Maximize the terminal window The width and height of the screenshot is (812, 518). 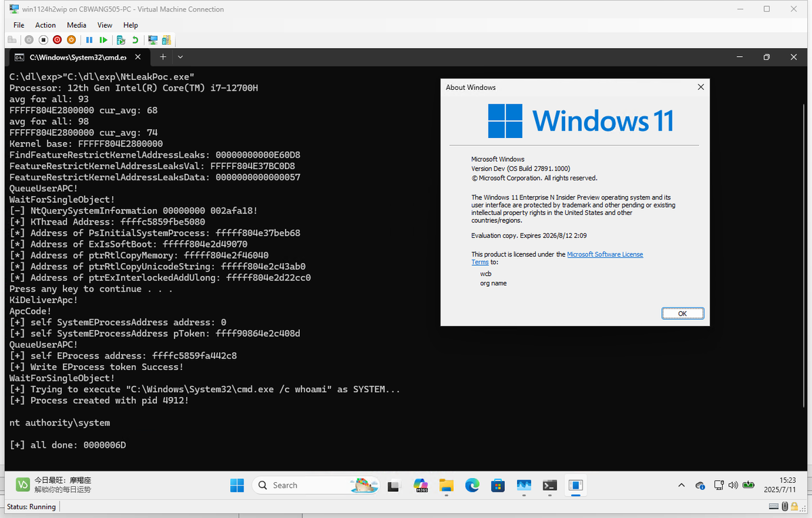[767, 57]
